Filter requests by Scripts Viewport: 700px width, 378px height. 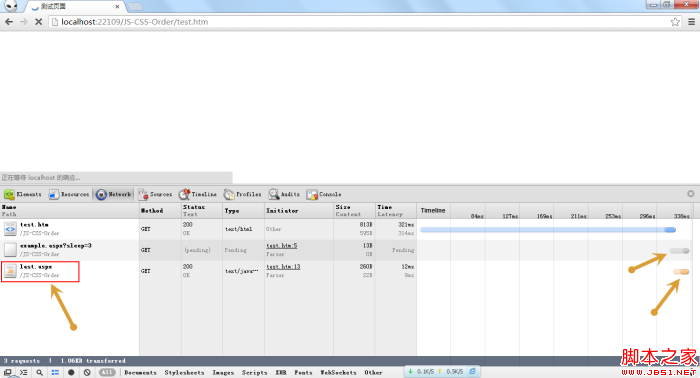(254, 373)
